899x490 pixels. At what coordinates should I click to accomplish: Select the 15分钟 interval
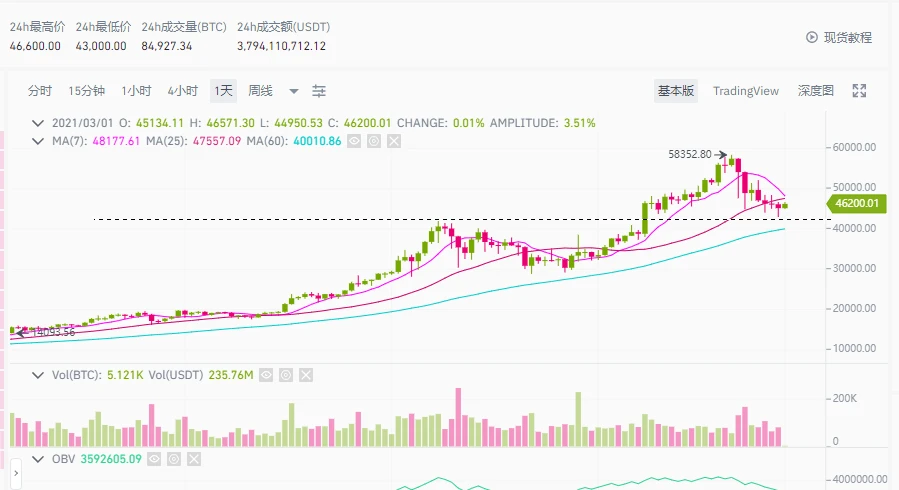tap(87, 91)
